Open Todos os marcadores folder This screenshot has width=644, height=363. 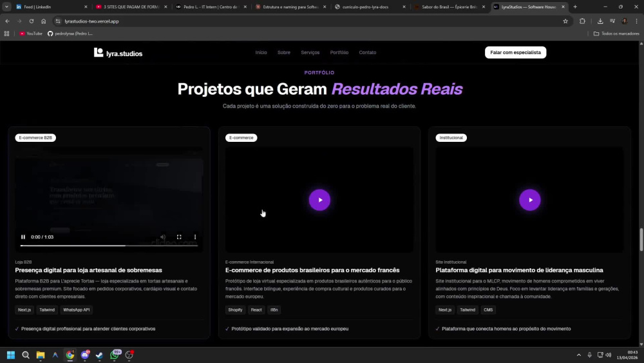click(x=616, y=34)
